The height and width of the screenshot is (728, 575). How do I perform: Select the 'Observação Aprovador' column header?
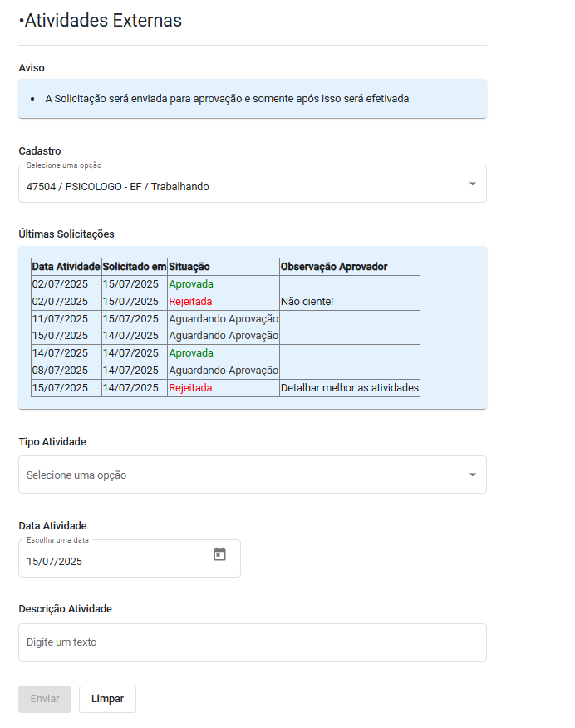[350, 267]
